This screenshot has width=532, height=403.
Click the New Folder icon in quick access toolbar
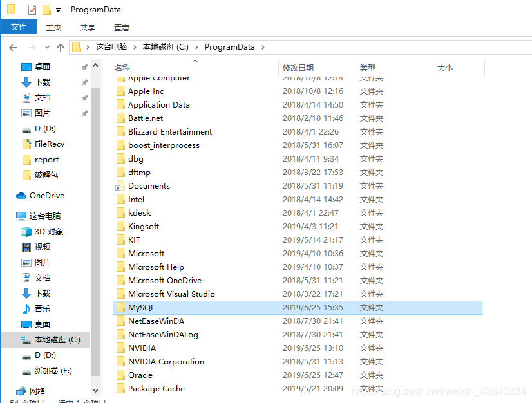tap(46, 10)
